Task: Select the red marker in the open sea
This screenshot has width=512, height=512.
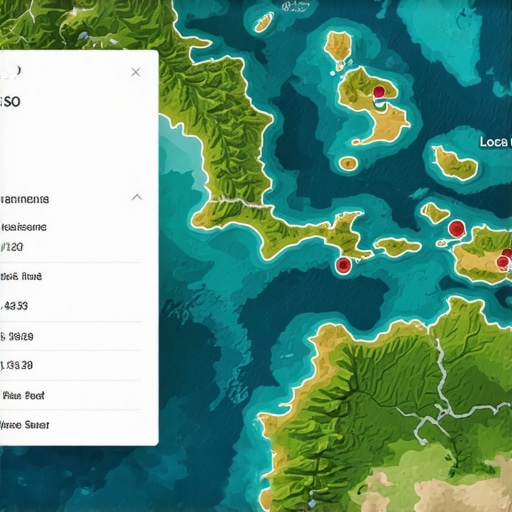Action: click(x=343, y=265)
